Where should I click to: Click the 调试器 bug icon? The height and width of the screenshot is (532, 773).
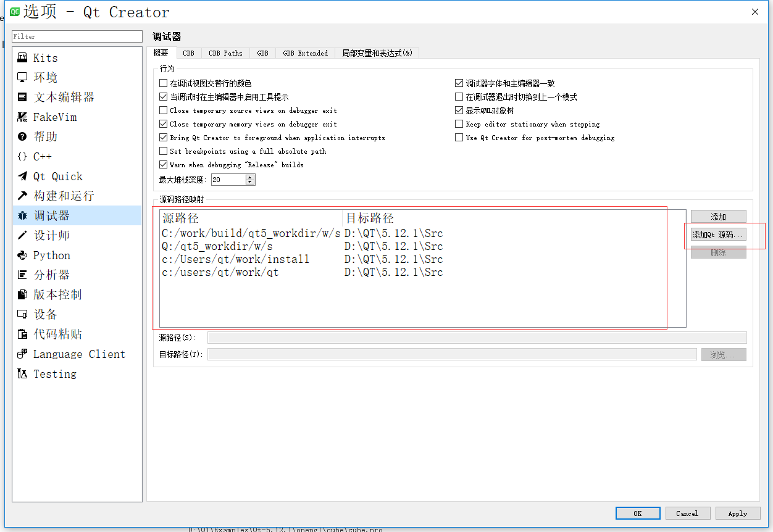(x=22, y=215)
